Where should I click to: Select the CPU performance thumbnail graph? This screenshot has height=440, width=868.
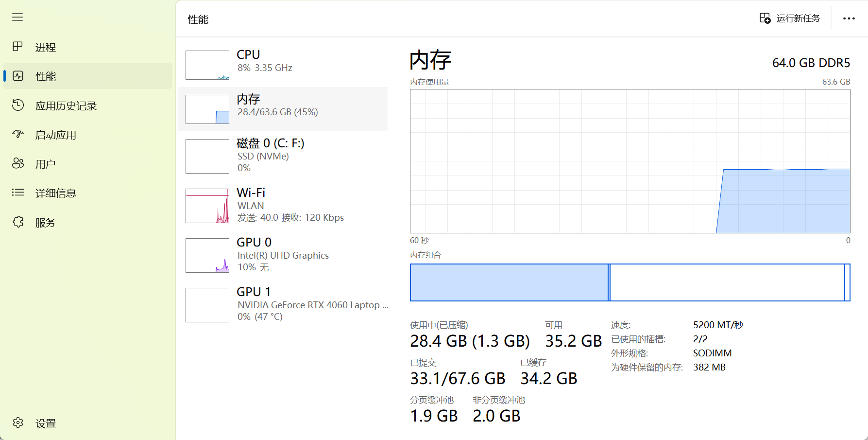pyautogui.click(x=207, y=65)
